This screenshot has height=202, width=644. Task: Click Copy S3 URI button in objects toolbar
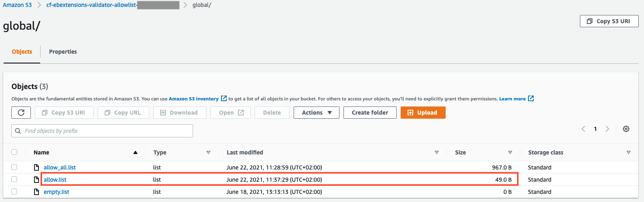64,113
